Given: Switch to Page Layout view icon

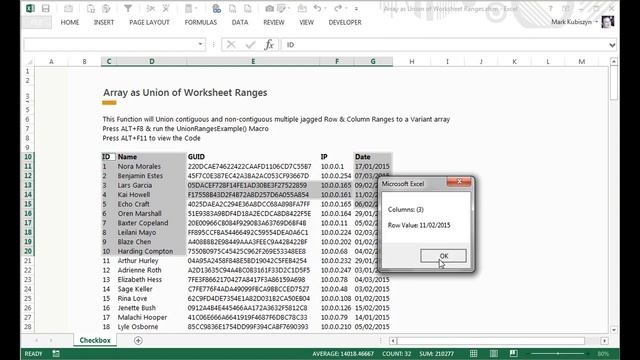Looking at the screenshot, I should point(493,353).
